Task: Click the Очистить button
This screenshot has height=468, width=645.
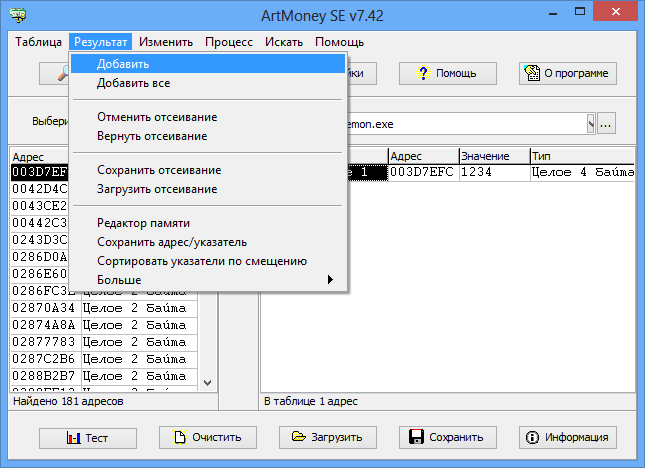Action: pyautogui.click(x=208, y=437)
